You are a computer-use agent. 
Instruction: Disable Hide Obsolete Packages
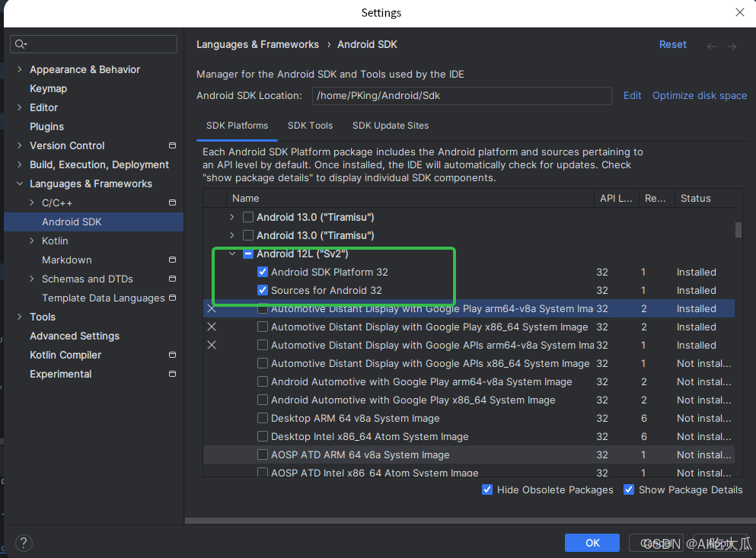click(x=487, y=489)
